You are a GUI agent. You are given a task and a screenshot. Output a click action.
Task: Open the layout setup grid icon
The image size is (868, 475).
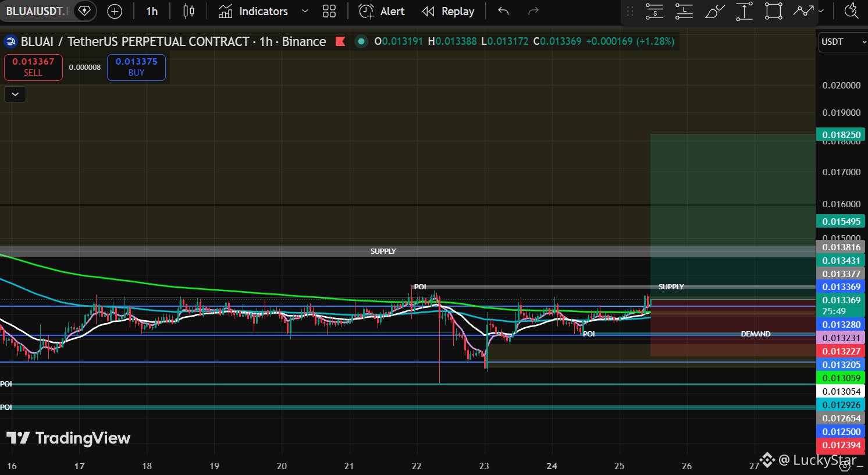click(x=329, y=11)
